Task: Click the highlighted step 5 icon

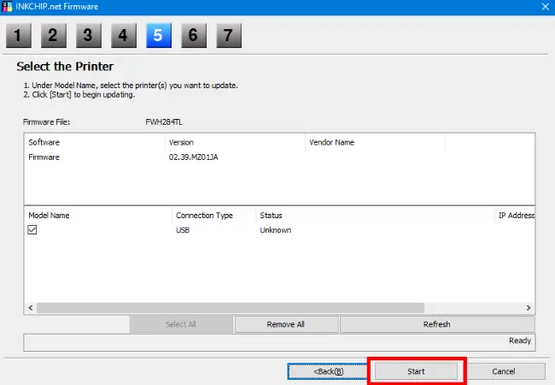Action: point(159,35)
